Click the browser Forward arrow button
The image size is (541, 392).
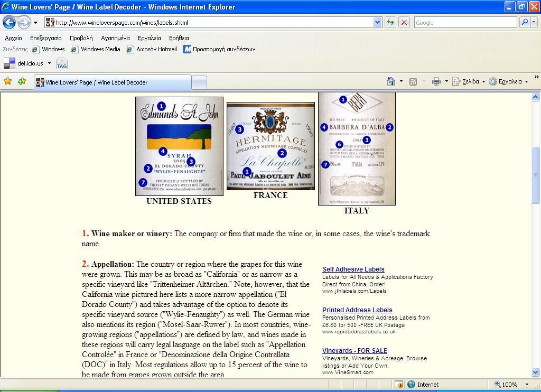pos(24,23)
